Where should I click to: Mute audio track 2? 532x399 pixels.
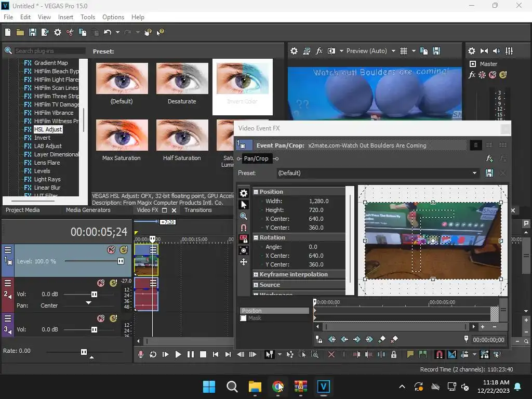point(101,283)
